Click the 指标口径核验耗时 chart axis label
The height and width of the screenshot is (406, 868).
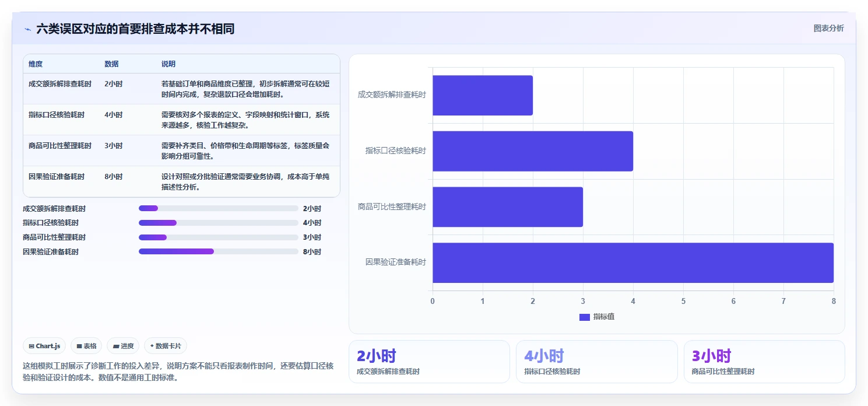pyautogui.click(x=395, y=150)
